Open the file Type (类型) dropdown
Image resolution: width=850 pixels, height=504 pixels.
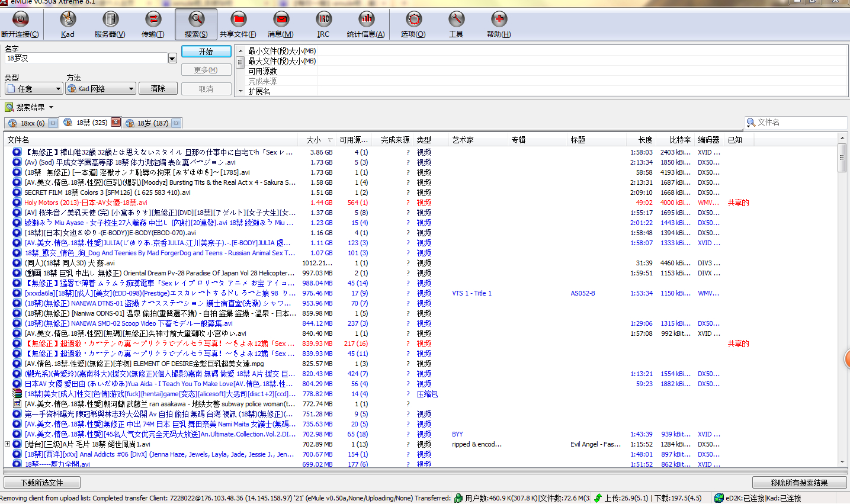pos(34,89)
